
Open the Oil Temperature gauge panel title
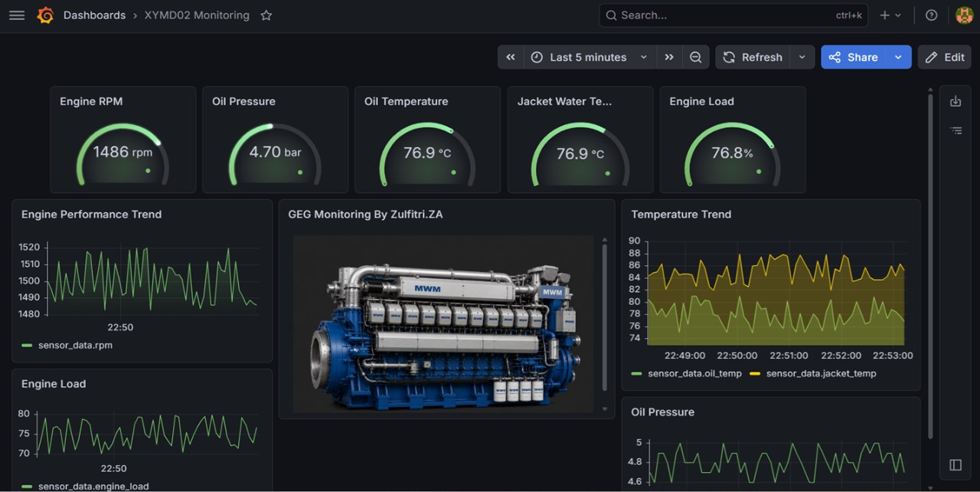[406, 101]
